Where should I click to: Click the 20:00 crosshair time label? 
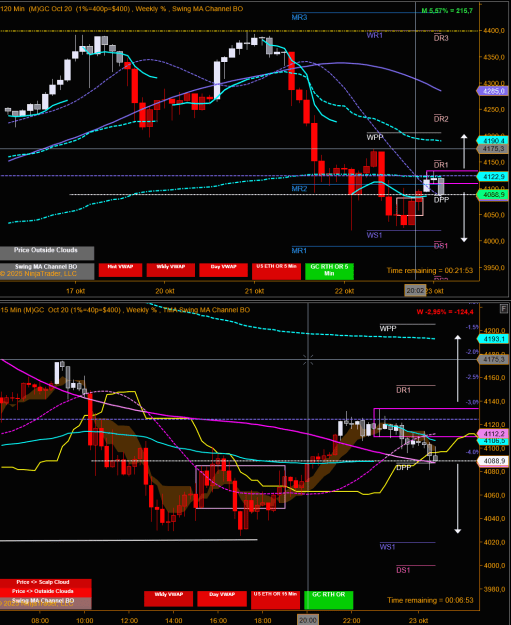[308, 620]
